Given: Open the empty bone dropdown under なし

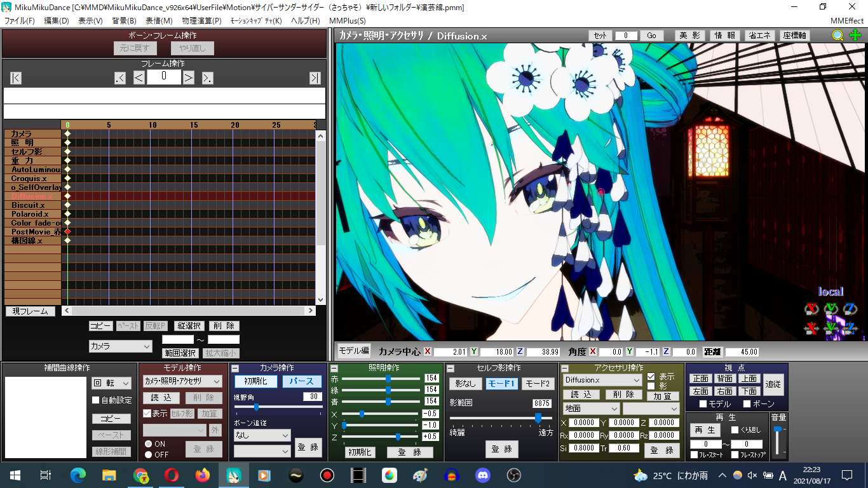Looking at the screenshot, I should [x=262, y=451].
